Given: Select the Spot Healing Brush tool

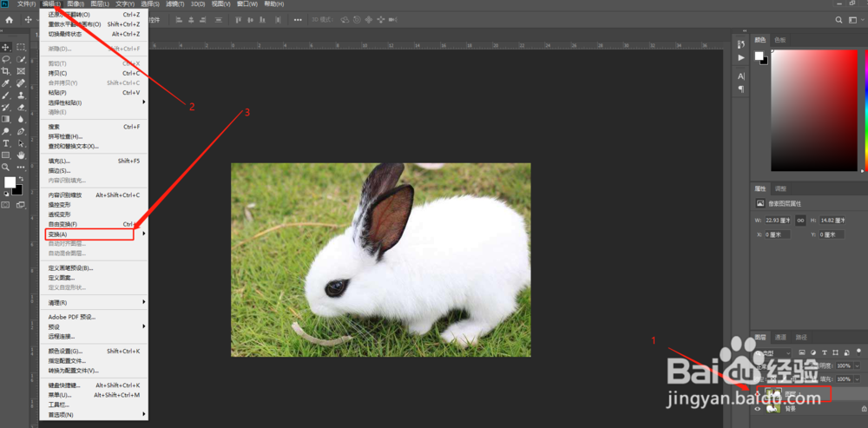Looking at the screenshot, I should click(x=21, y=83).
